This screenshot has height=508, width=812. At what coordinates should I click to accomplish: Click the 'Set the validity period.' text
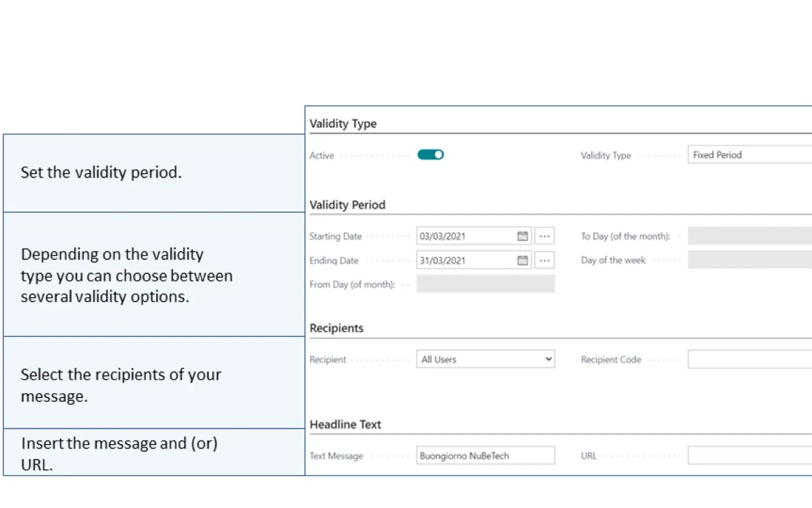101,173
